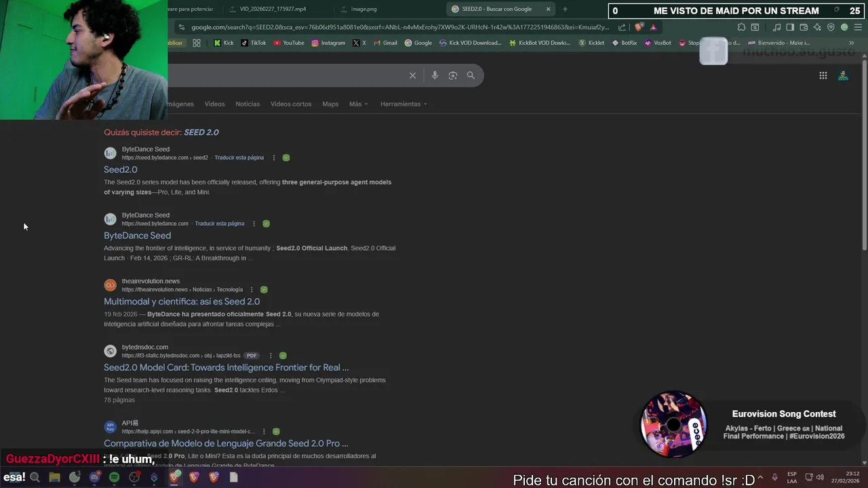Open Seed2.0 Model Card PDF result
Image resolution: width=868 pixels, height=488 pixels.
coord(226,367)
